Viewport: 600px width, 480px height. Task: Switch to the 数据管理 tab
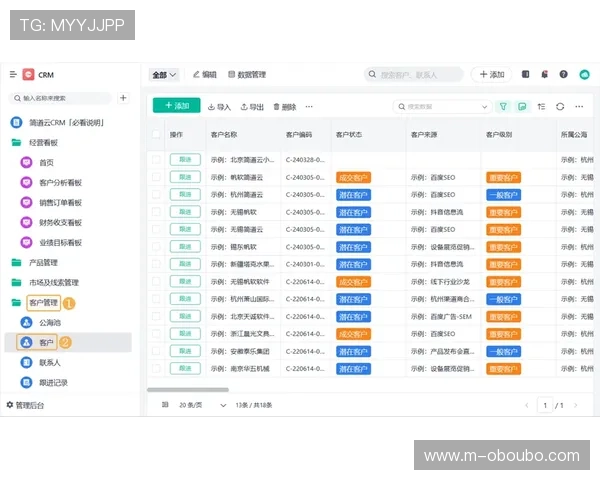[x=247, y=74]
